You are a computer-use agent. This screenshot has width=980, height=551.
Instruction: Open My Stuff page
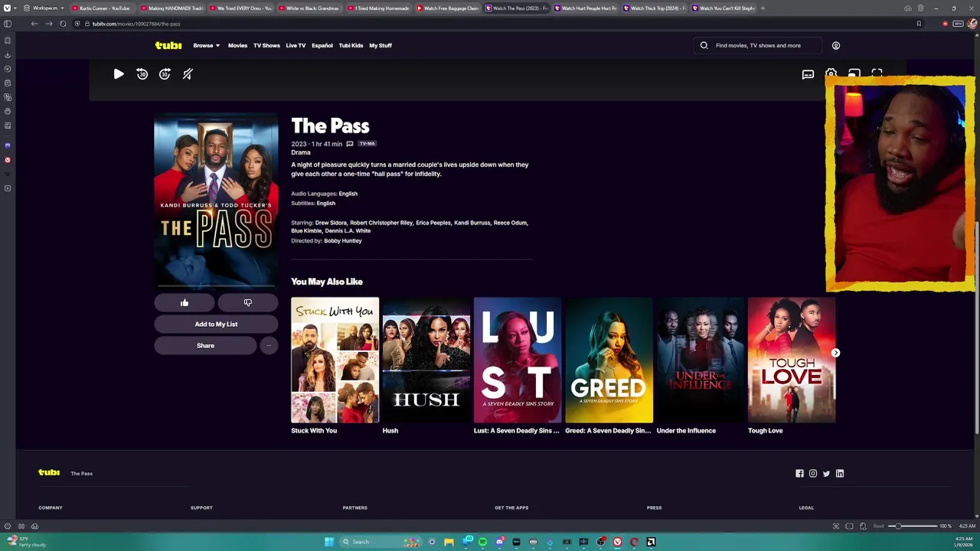381,45
